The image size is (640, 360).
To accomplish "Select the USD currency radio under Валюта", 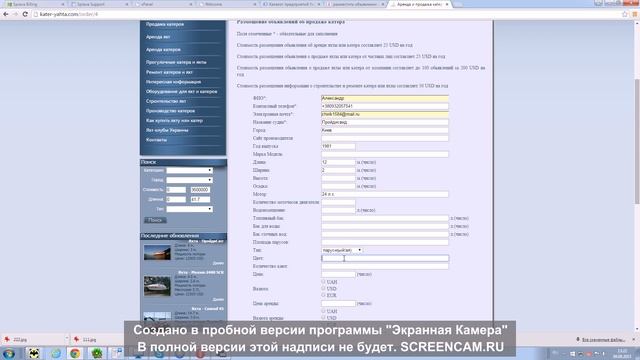I will click(323, 288).
